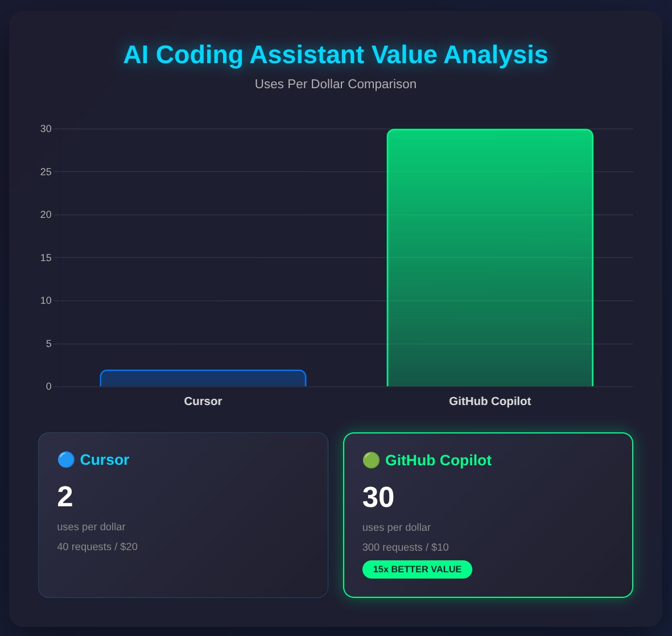Click the y-axis label 15
Screen dimensions: 672x636
point(46,258)
